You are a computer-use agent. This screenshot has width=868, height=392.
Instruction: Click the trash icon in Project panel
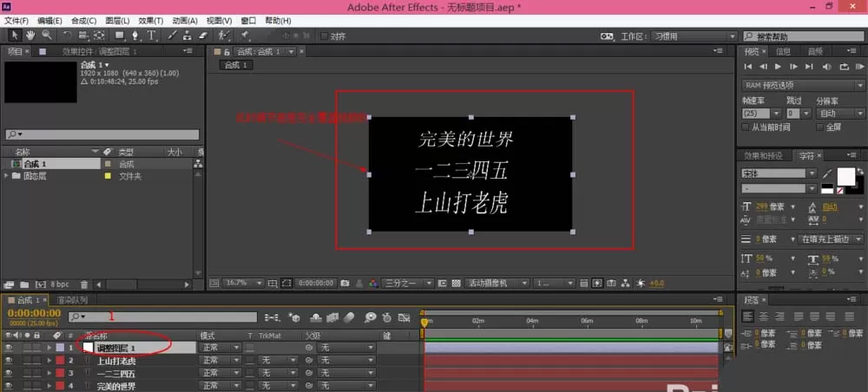pos(84,284)
